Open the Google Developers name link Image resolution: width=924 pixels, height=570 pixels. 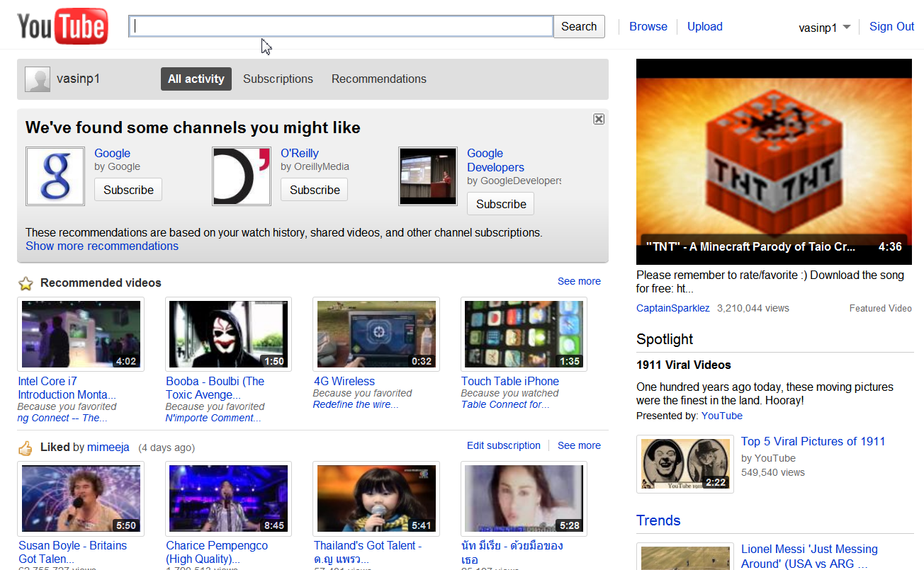495,160
